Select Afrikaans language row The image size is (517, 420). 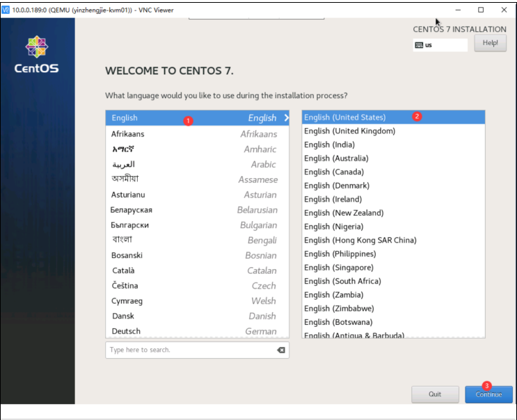(x=197, y=134)
